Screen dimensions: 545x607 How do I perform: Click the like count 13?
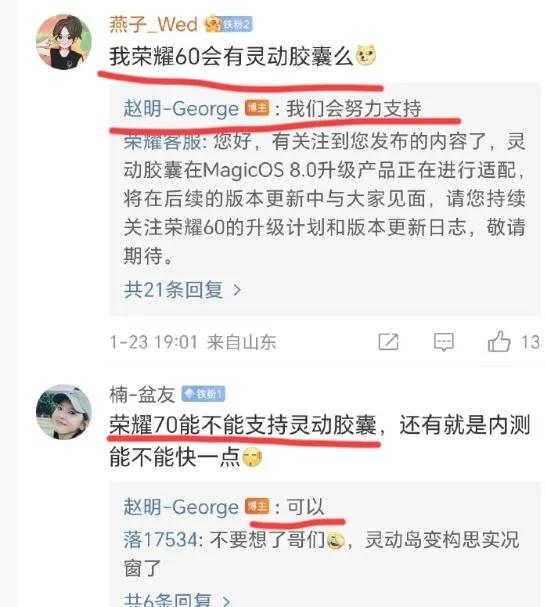click(530, 342)
